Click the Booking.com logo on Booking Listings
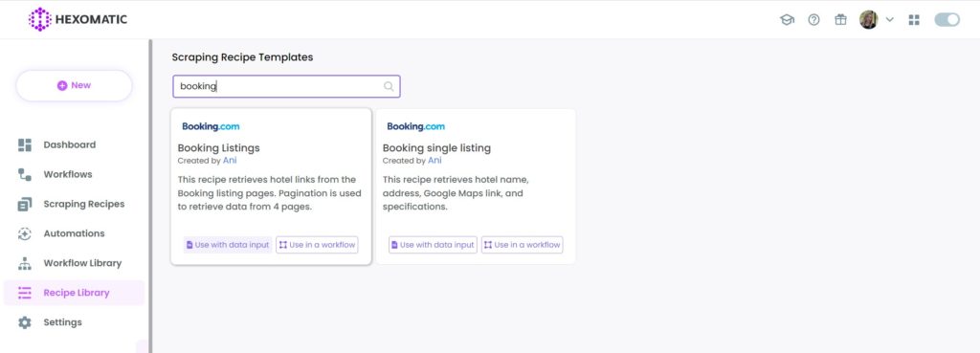The width and height of the screenshot is (980, 353). [211, 126]
